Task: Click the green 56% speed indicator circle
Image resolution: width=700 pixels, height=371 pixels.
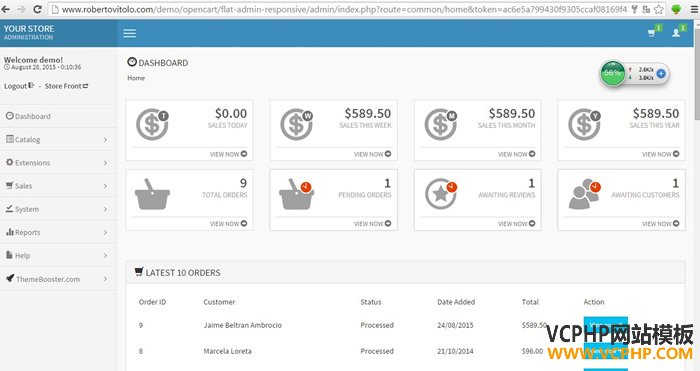Action: 612,73
